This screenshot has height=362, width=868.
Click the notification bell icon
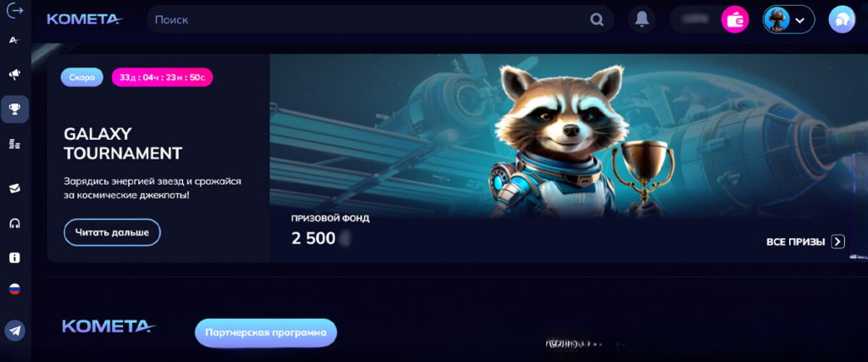642,19
